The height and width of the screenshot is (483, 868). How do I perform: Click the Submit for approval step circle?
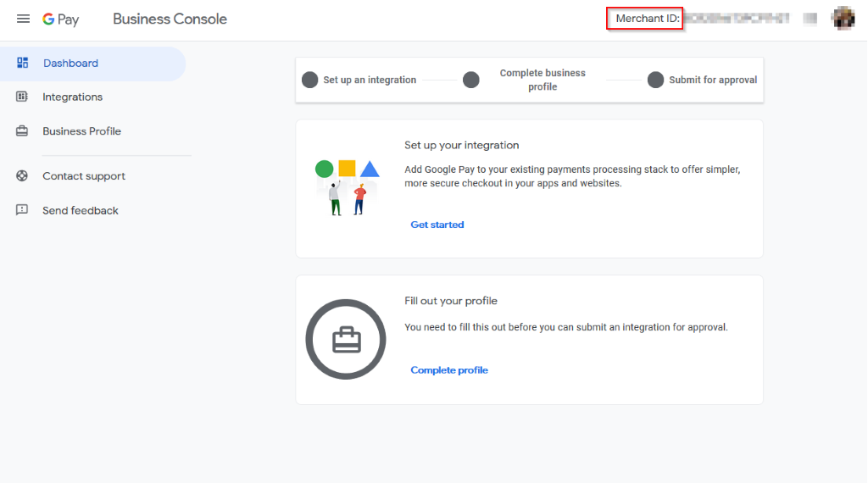point(655,80)
